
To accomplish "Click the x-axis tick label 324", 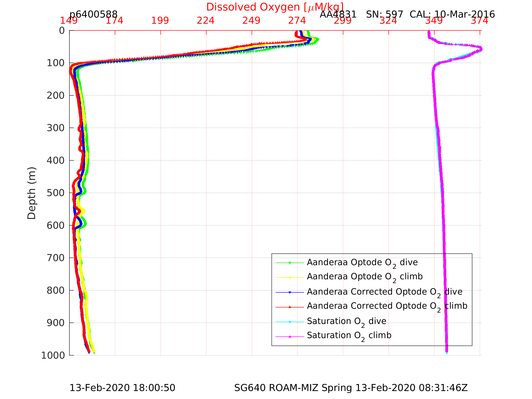I will (x=388, y=21).
